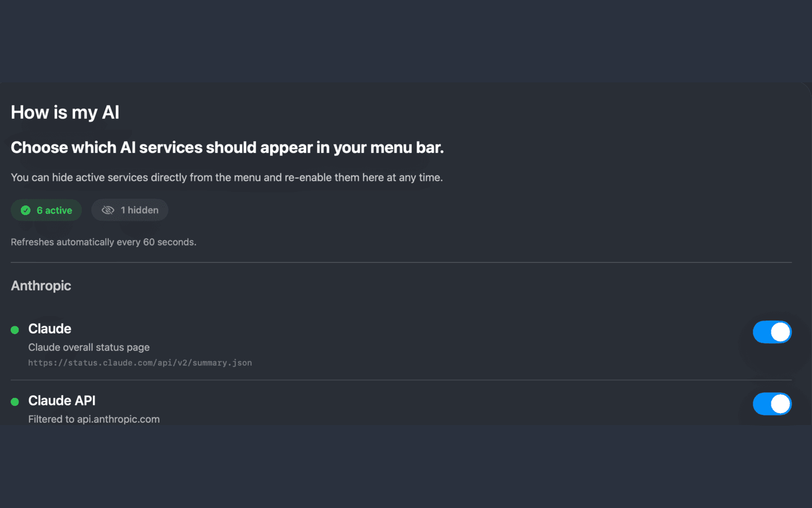Image resolution: width=812 pixels, height=508 pixels.
Task: Click the green status dot beside Claude API
Action: click(15, 402)
